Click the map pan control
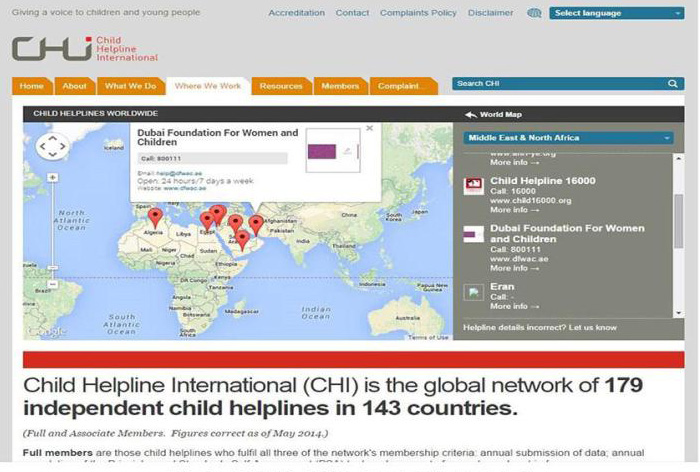This screenshot has width=700, height=472. (x=52, y=148)
